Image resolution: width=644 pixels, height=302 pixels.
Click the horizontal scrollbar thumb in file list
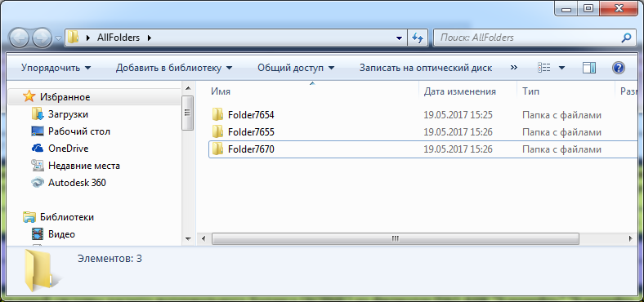395,239
